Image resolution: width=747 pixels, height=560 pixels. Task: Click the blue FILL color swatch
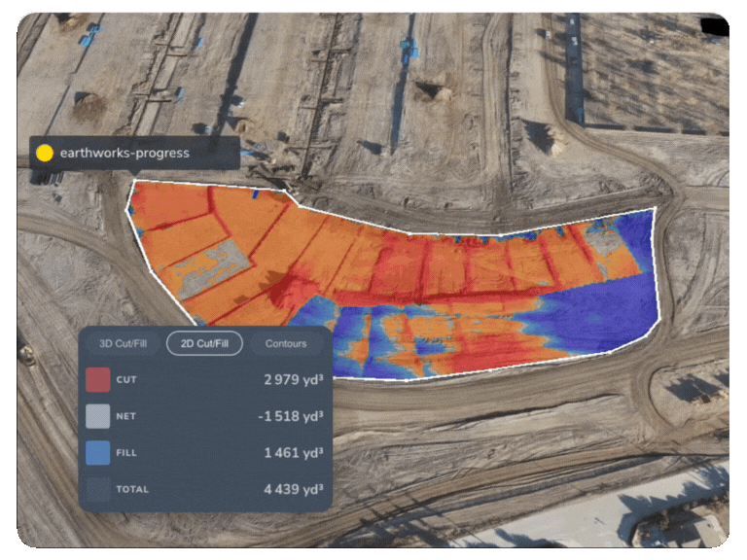(97, 452)
